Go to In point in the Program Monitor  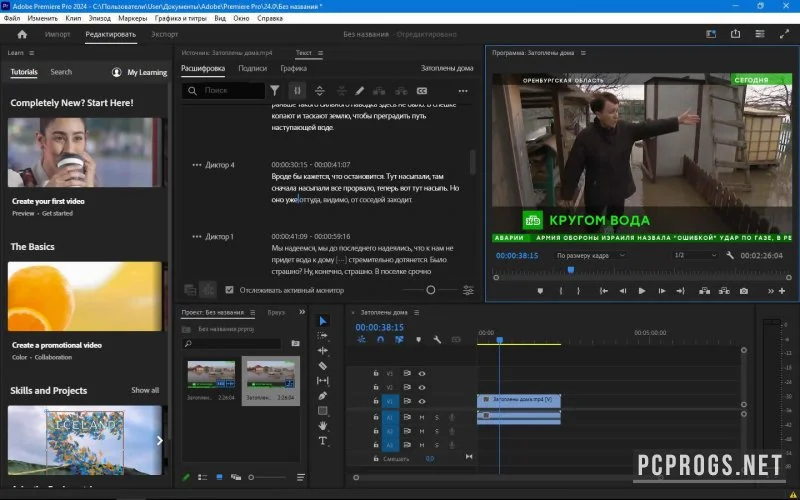pyautogui.click(x=604, y=291)
